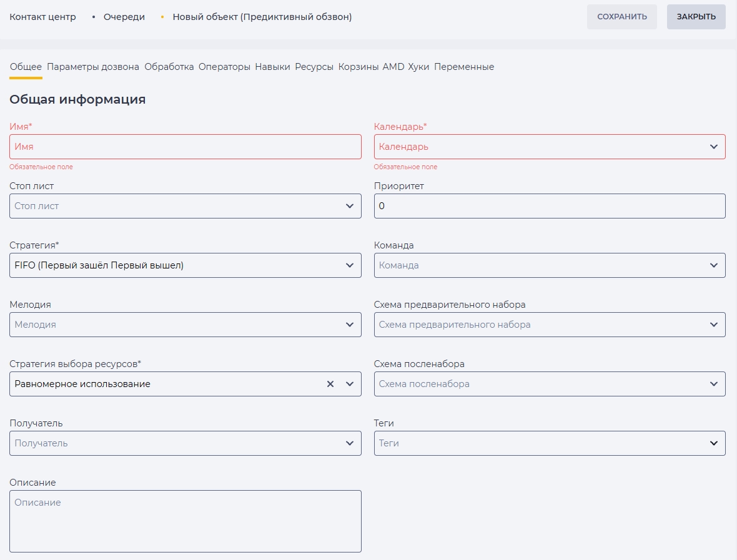
Task: Expand the Календарь dropdown arrow
Action: point(713,147)
